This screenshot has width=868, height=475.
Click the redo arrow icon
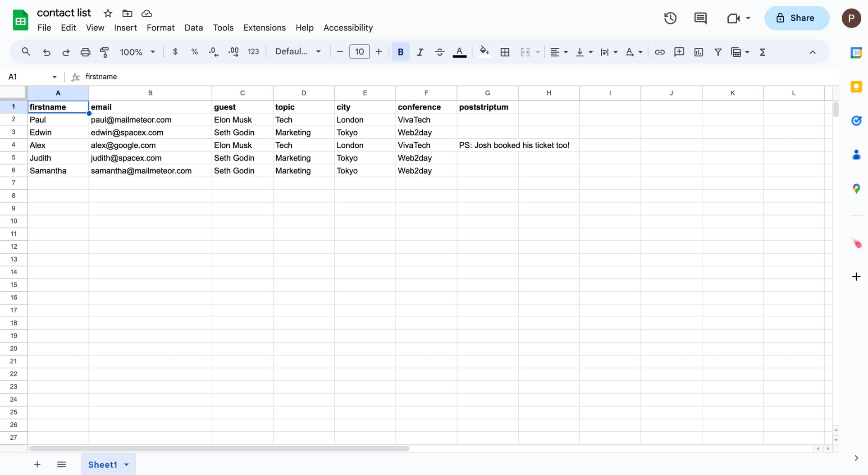pyautogui.click(x=66, y=52)
